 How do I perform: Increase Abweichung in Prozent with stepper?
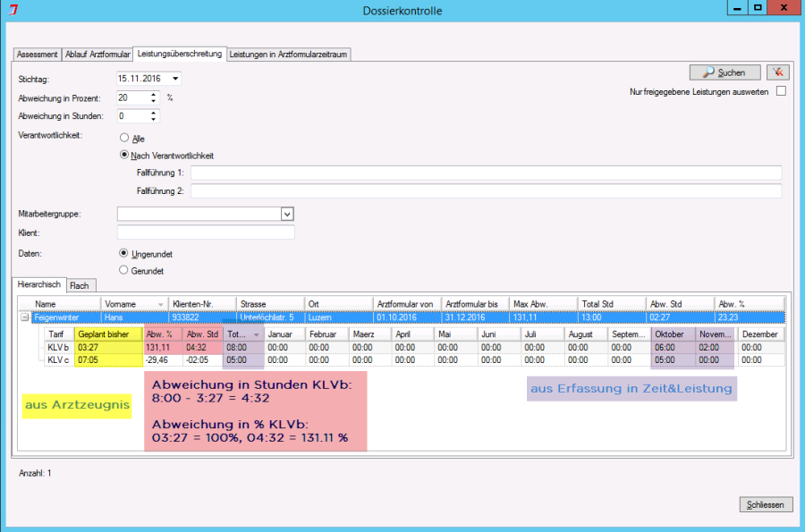pos(154,94)
